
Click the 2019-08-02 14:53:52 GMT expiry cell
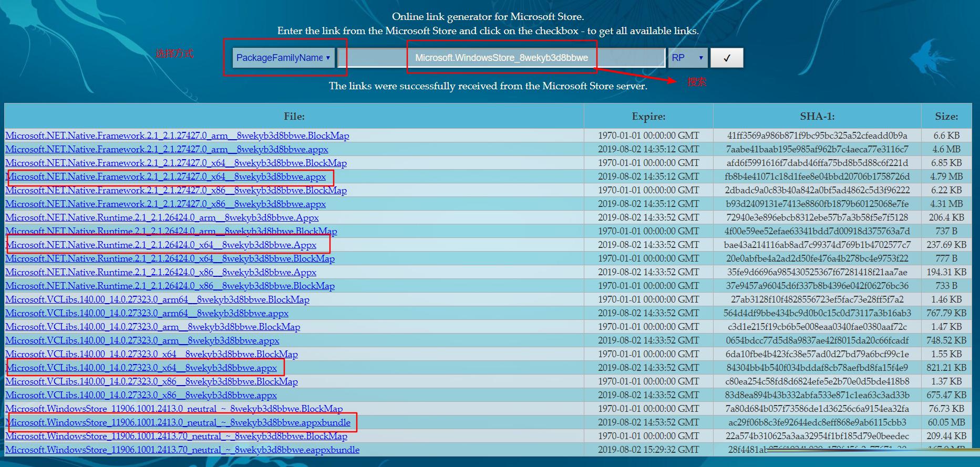pyautogui.click(x=648, y=422)
